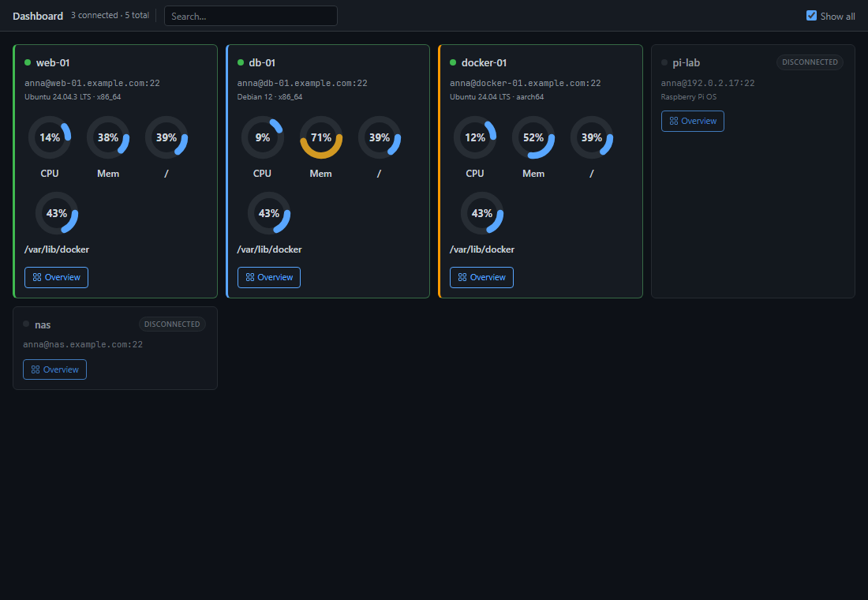Click docker-01 CPU label
The height and width of the screenshot is (600, 868).
pos(475,174)
